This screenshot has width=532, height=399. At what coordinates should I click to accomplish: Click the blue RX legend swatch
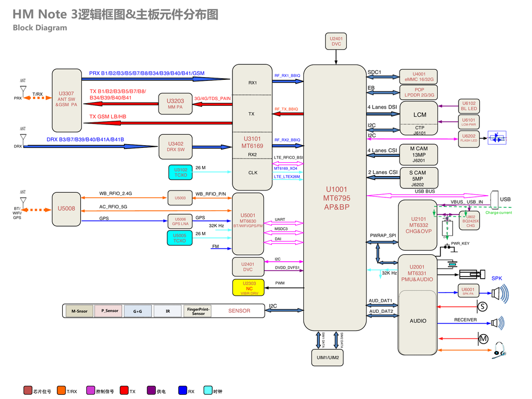pyautogui.click(x=183, y=390)
